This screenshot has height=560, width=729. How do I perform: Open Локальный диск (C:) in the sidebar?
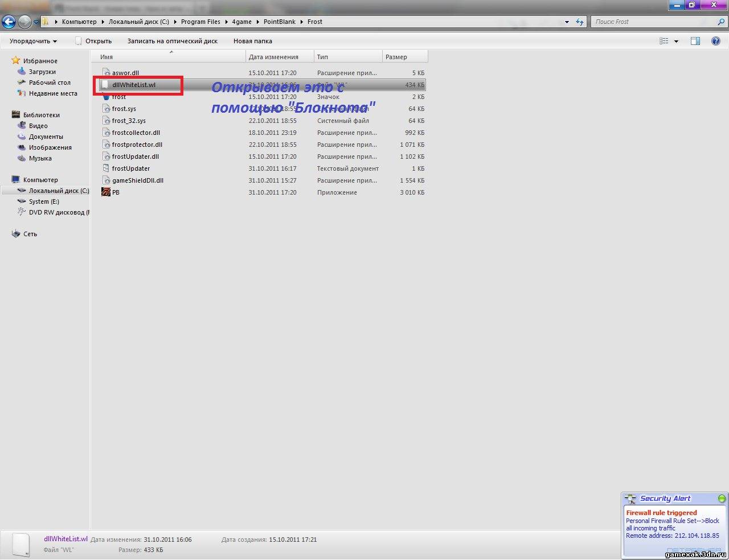[59, 191]
